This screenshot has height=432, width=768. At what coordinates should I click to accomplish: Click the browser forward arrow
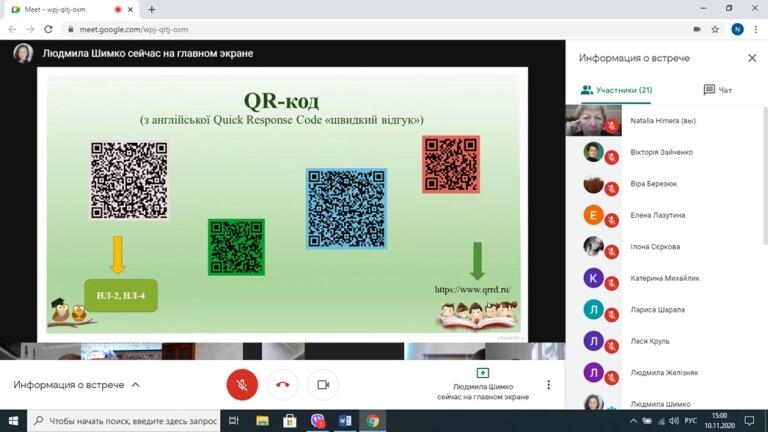click(30, 29)
